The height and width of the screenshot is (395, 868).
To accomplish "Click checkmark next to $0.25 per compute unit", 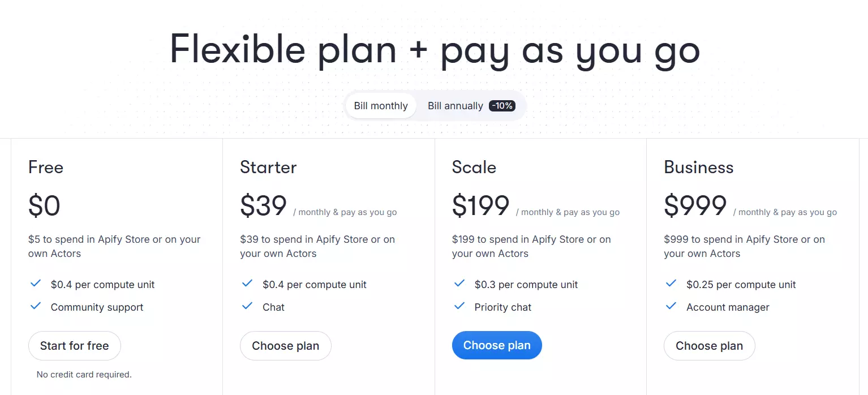I will (671, 284).
